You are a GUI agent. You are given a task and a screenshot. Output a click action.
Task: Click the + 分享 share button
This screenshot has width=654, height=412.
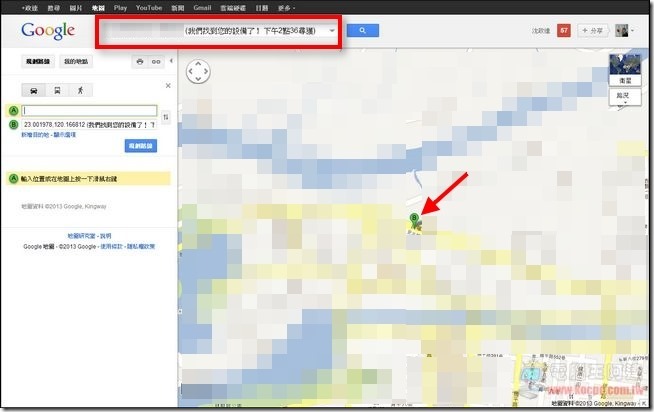pyautogui.click(x=592, y=30)
